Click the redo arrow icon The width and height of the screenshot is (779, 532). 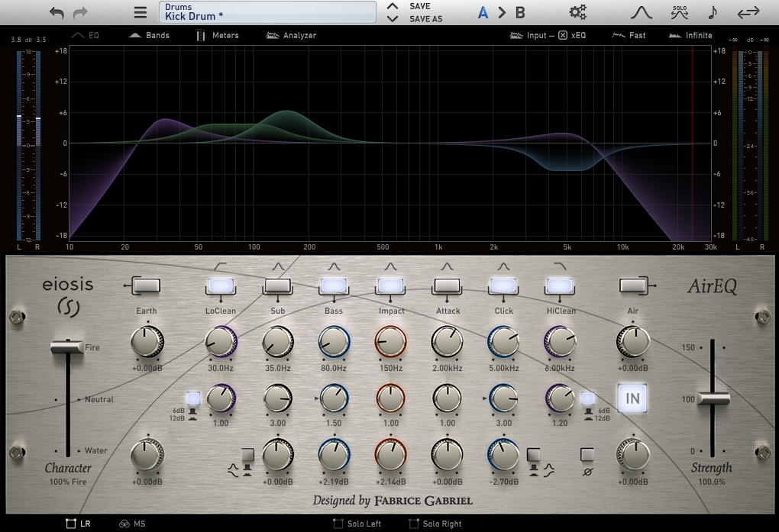click(80, 12)
